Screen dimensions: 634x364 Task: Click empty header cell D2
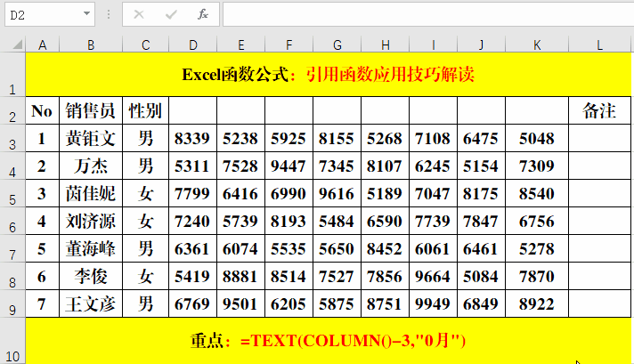click(x=192, y=110)
